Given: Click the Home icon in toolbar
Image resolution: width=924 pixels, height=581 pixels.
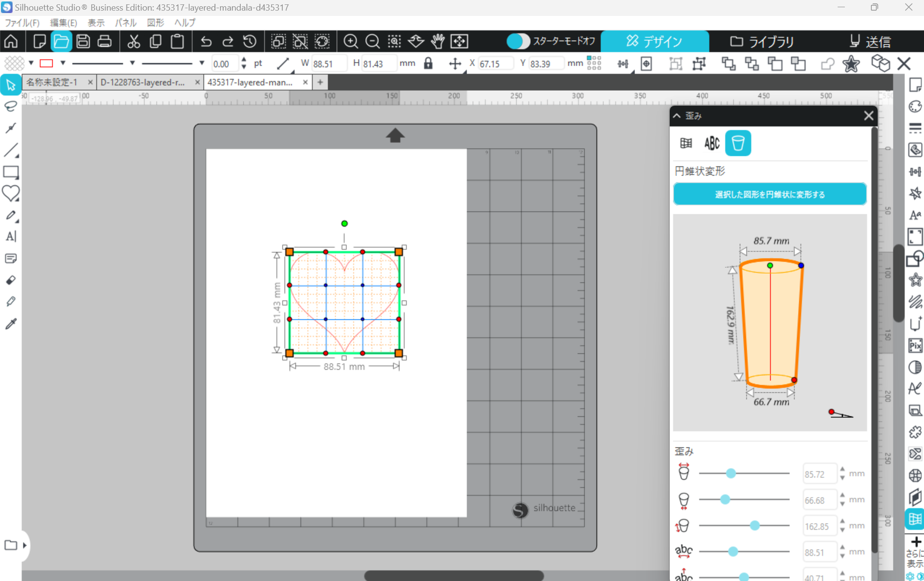Looking at the screenshot, I should click(x=11, y=41).
